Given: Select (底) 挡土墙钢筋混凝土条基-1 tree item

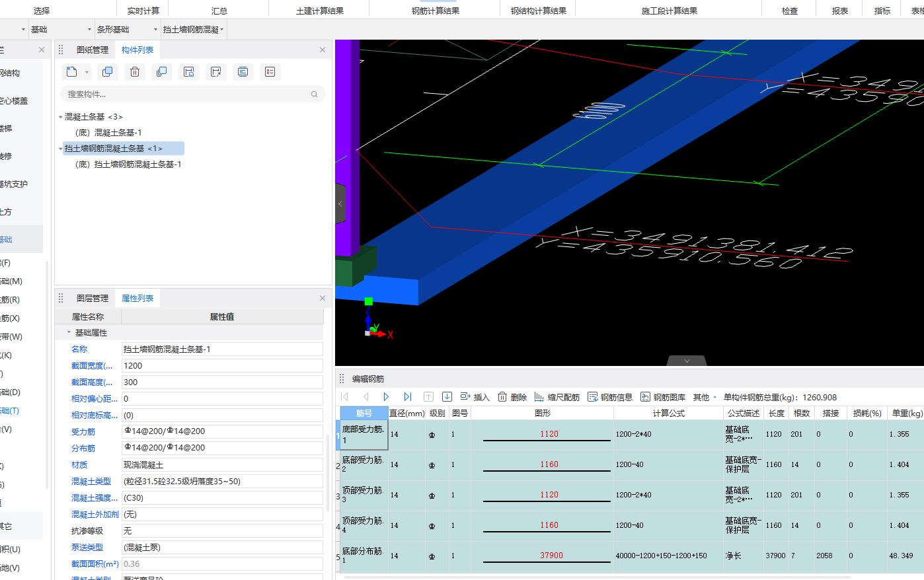Looking at the screenshot, I should click(128, 164).
